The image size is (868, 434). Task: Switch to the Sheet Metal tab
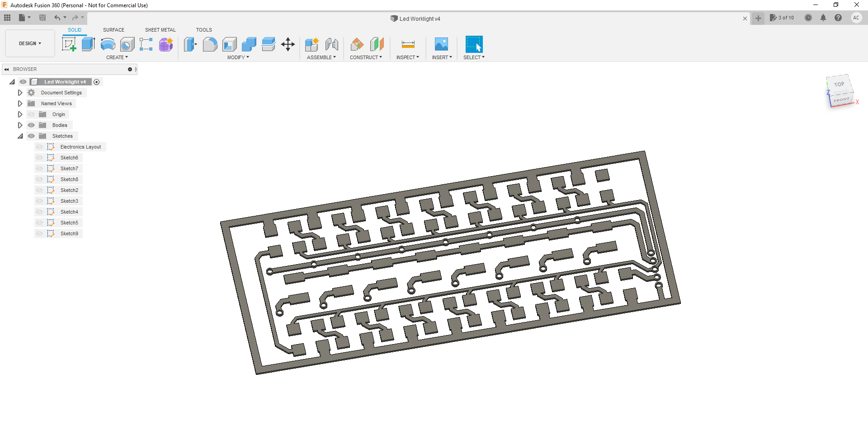(160, 30)
